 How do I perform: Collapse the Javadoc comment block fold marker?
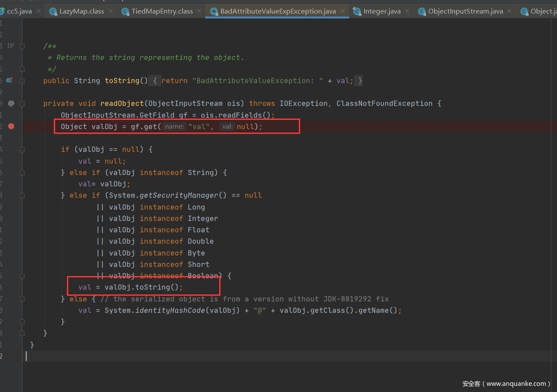coord(22,46)
